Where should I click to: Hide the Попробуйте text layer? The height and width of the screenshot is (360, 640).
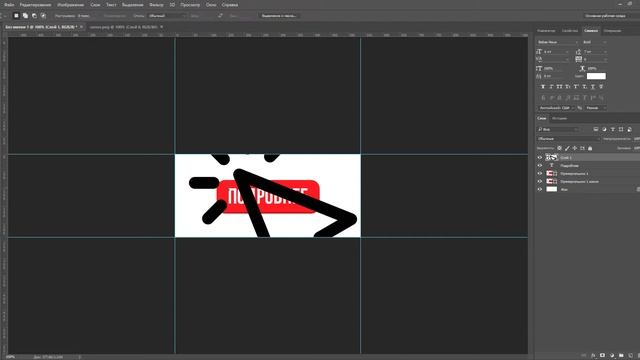pyautogui.click(x=540, y=166)
